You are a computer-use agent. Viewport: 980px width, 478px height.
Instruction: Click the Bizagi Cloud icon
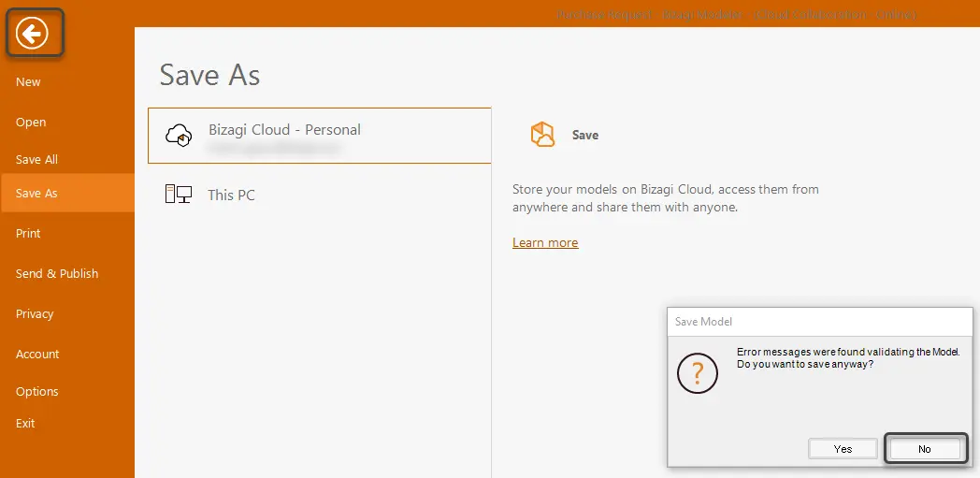[x=179, y=135]
